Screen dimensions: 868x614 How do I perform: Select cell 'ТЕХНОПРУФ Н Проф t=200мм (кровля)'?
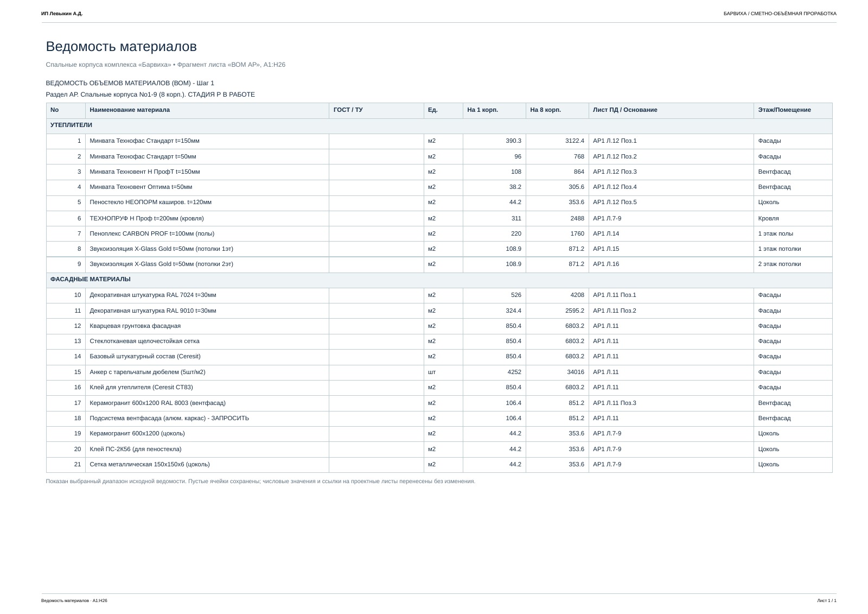pos(207,219)
